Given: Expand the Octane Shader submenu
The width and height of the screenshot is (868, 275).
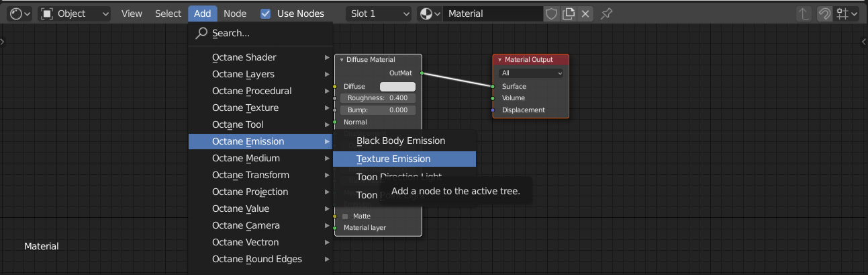Looking at the screenshot, I should click(260, 57).
